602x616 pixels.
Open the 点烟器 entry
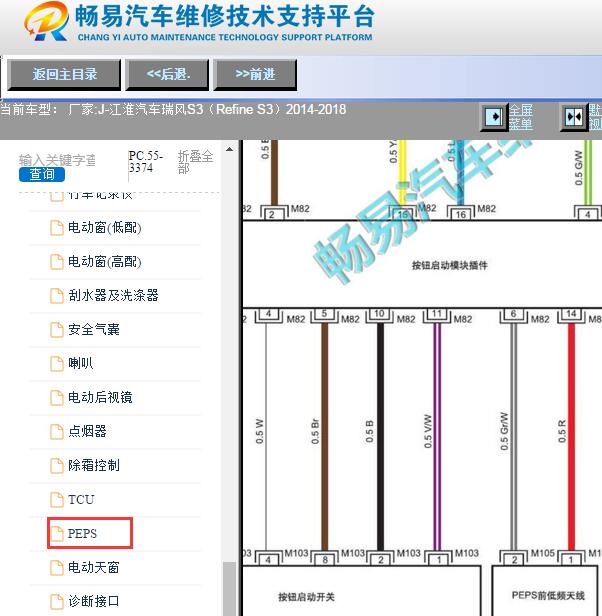pyautogui.click(x=87, y=431)
